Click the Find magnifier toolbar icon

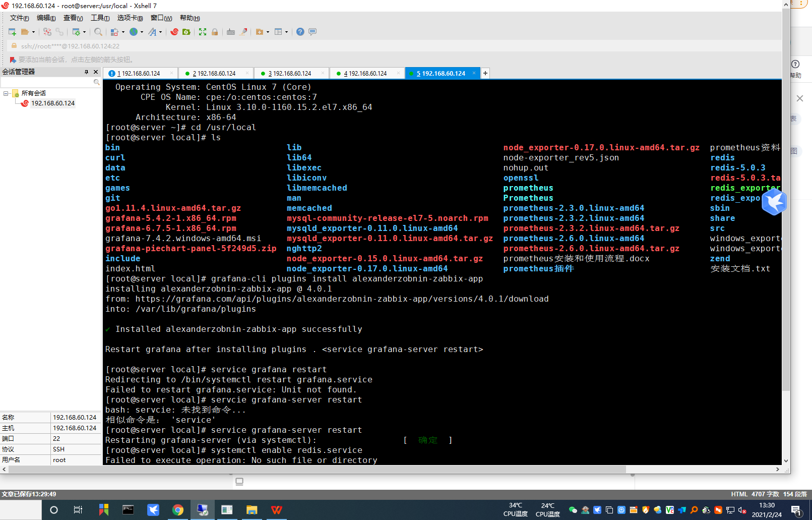(x=98, y=32)
